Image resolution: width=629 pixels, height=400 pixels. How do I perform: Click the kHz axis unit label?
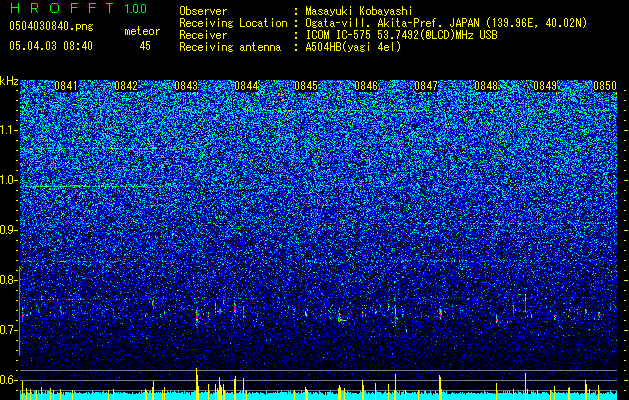(9, 81)
